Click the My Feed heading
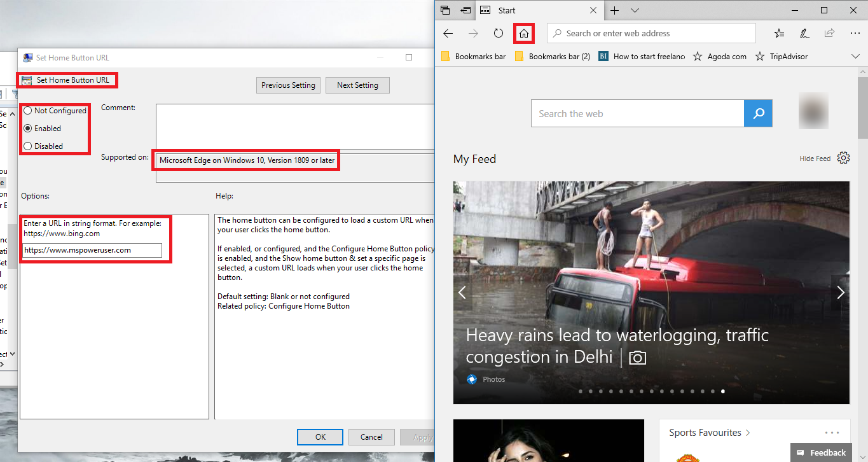Screen dimensions: 868x462 474,159
